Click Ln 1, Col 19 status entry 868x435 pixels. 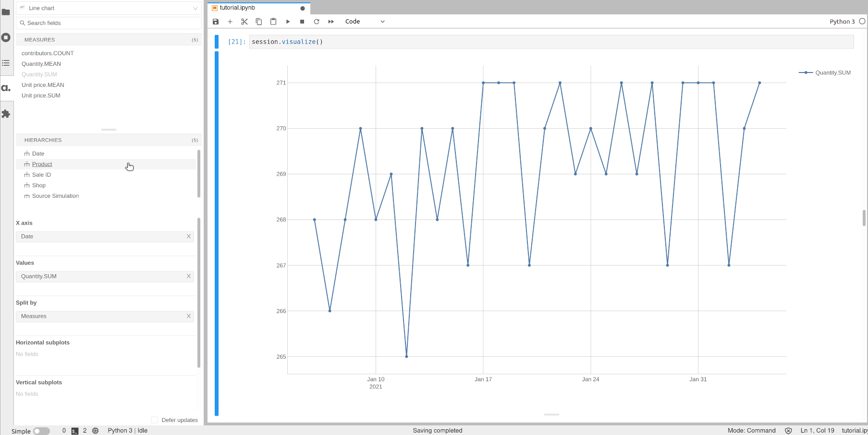pos(818,431)
